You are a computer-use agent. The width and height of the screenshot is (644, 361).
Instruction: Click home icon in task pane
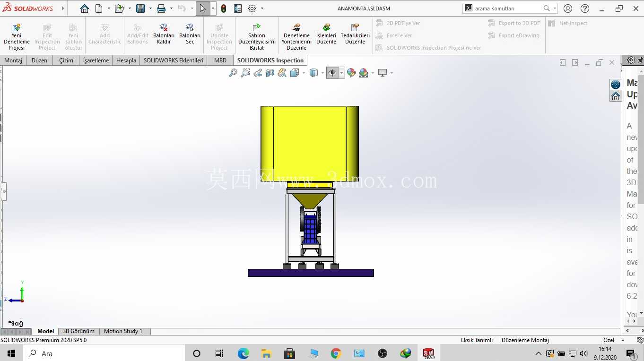tap(616, 96)
